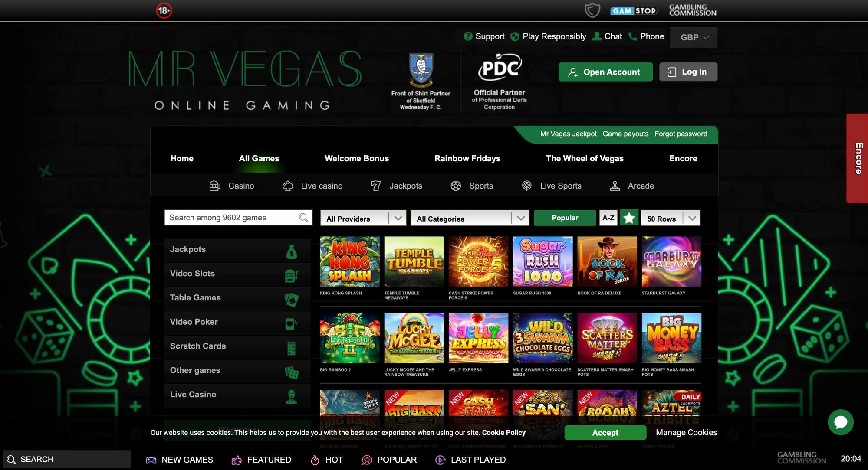Screen dimensions: 868x470
Task: Toggle A-Z sorting
Action: 608,218
